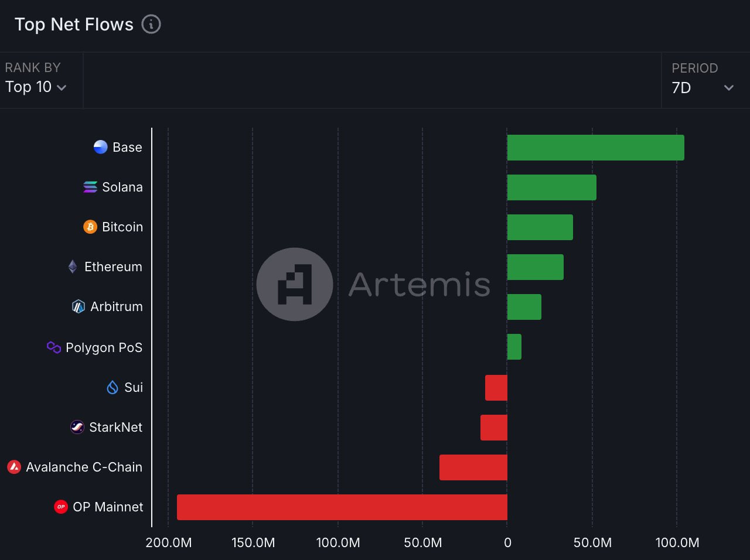The image size is (750, 560).
Task: Select the Solana logo icon
Action: pos(88,187)
